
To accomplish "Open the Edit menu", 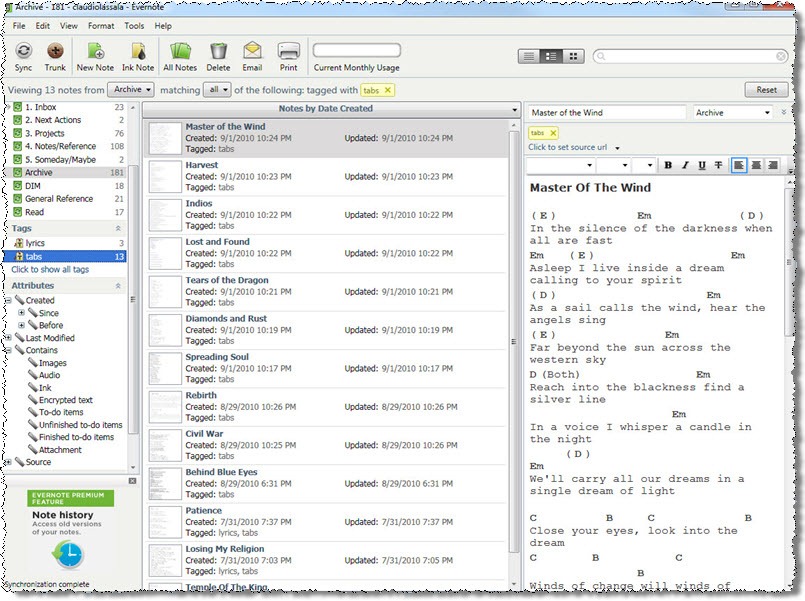I will click(x=43, y=26).
